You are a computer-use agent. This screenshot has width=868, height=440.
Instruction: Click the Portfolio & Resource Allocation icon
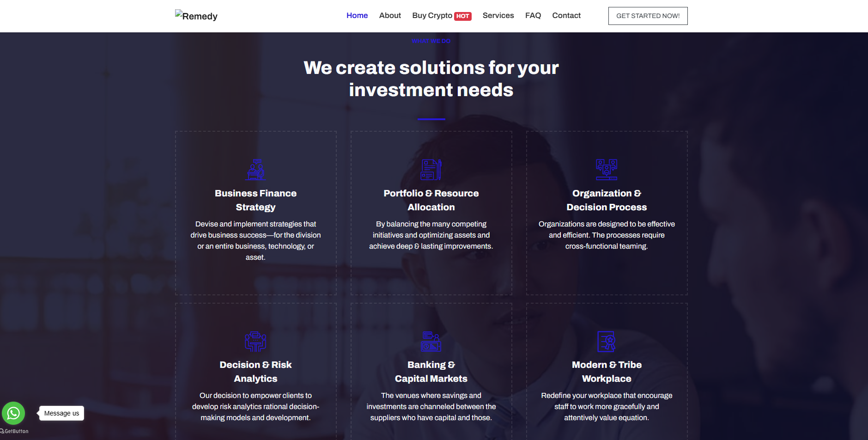[x=431, y=170]
